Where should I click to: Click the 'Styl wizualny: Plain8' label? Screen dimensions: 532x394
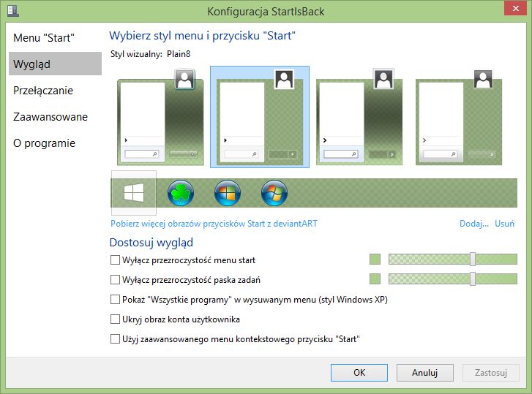pos(150,54)
